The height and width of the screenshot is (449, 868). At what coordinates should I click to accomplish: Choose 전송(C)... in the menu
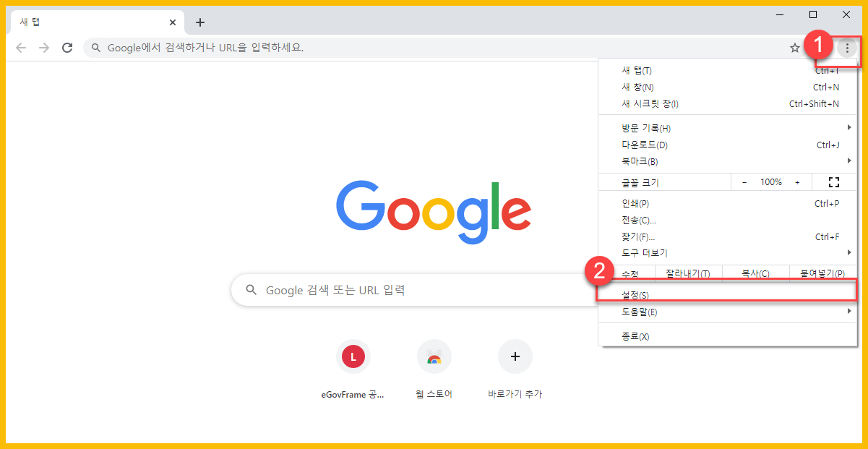click(728, 220)
